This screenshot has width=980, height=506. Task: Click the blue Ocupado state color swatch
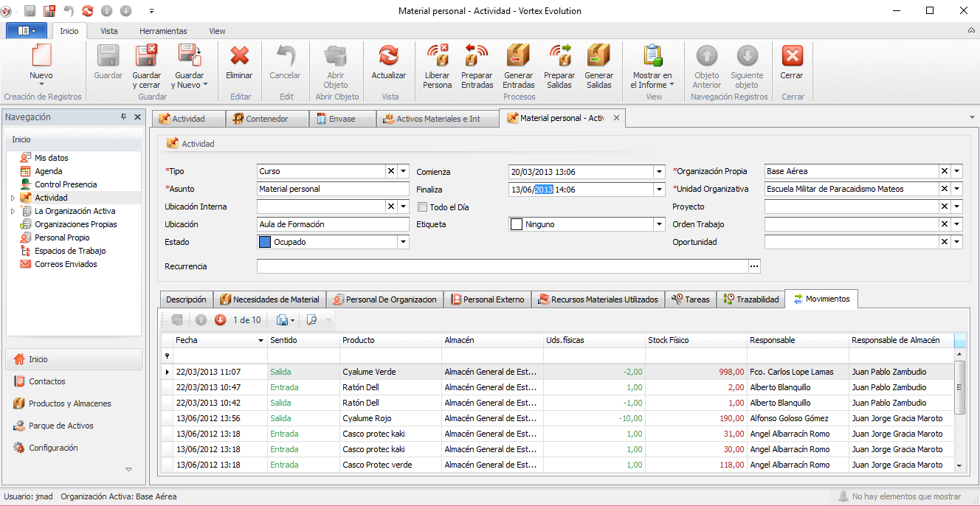pyautogui.click(x=265, y=242)
